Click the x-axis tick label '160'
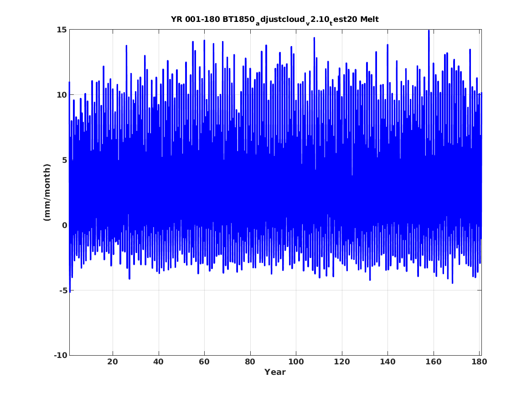Screen dimensions: 532x399 tap(434, 362)
